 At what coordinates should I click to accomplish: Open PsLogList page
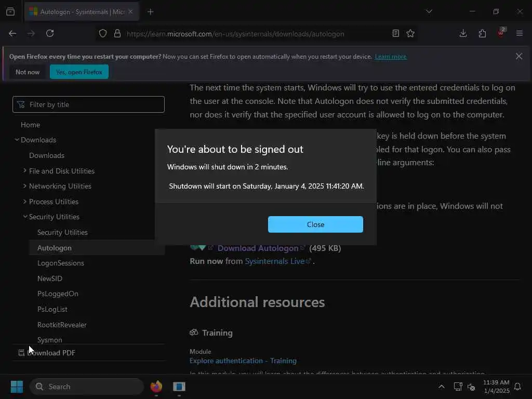52,310
